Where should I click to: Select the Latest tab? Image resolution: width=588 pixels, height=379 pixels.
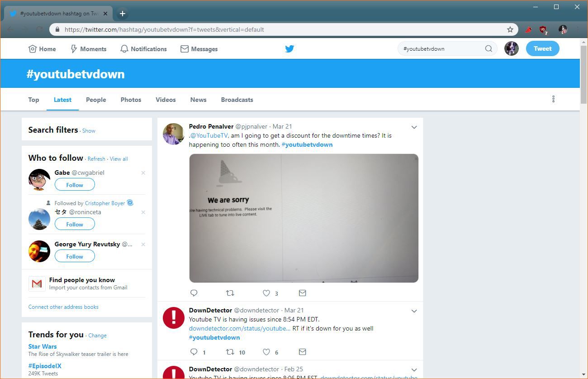(62, 100)
